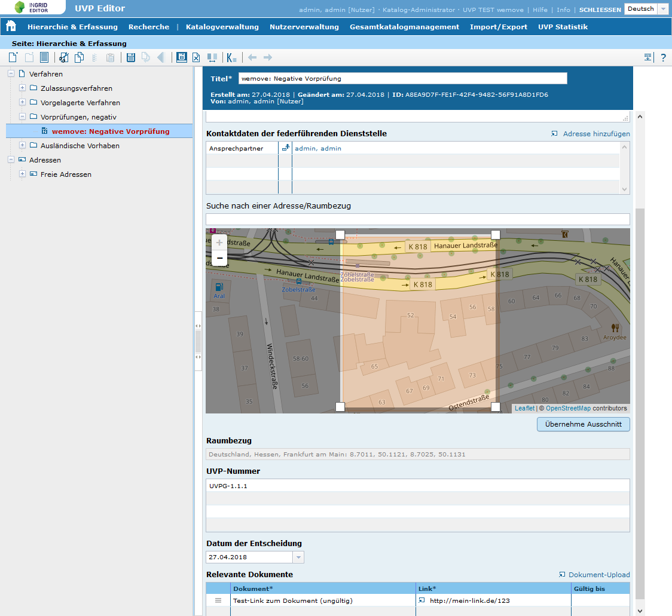Zoom in on the map

pos(219,243)
